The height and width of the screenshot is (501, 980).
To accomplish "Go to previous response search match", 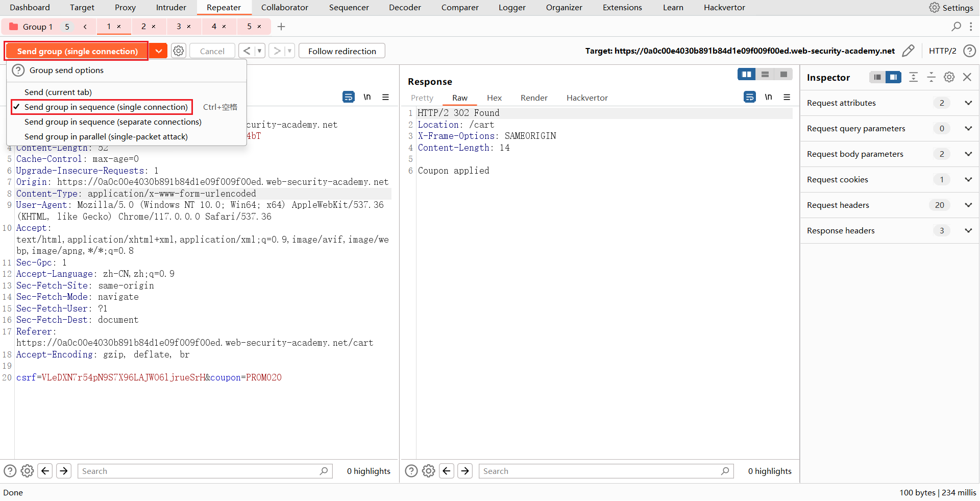I will pos(447,471).
